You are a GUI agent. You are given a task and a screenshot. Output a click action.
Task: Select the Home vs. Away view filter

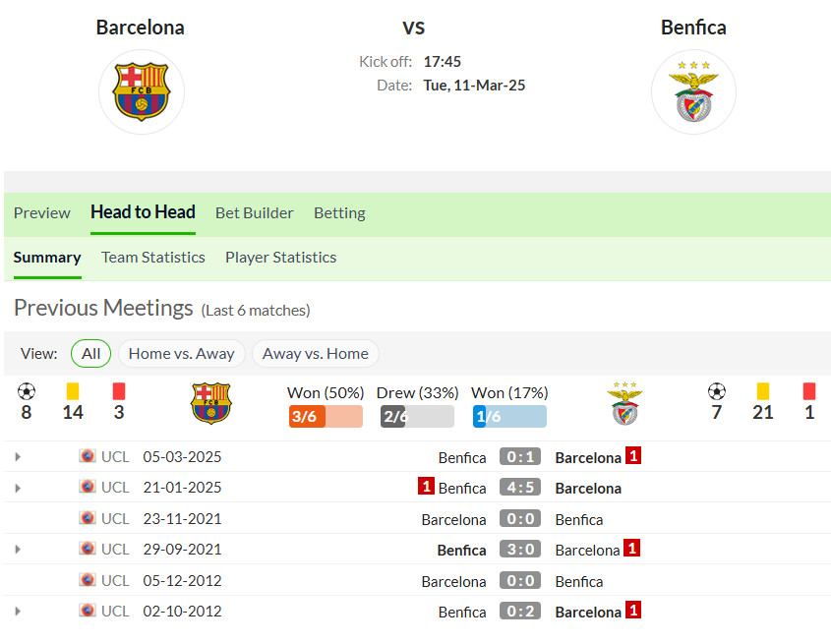pos(182,354)
